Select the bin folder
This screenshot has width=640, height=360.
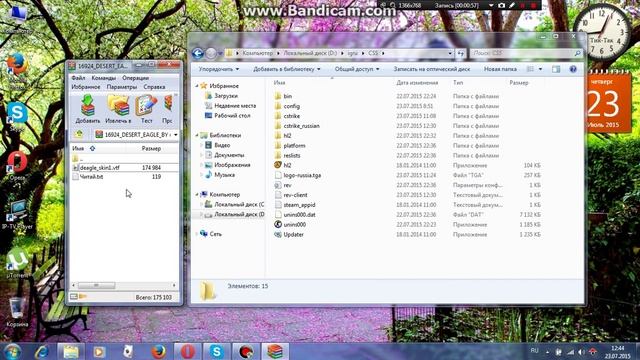click(x=283, y=96)
